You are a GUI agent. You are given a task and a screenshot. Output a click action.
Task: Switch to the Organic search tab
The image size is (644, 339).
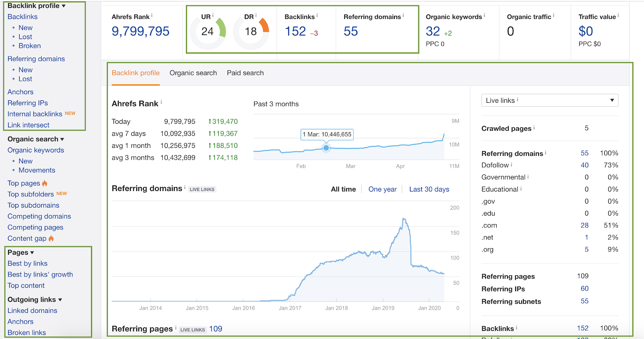pos(193,73)
